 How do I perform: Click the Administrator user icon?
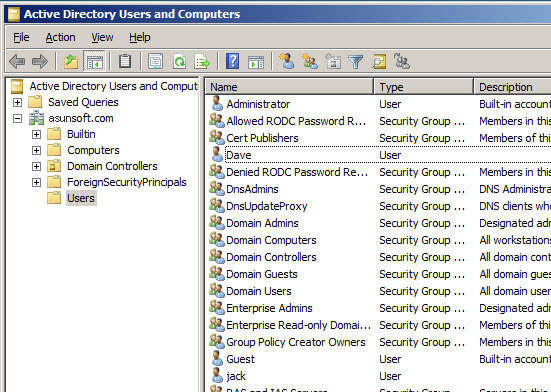coord(217,103)
